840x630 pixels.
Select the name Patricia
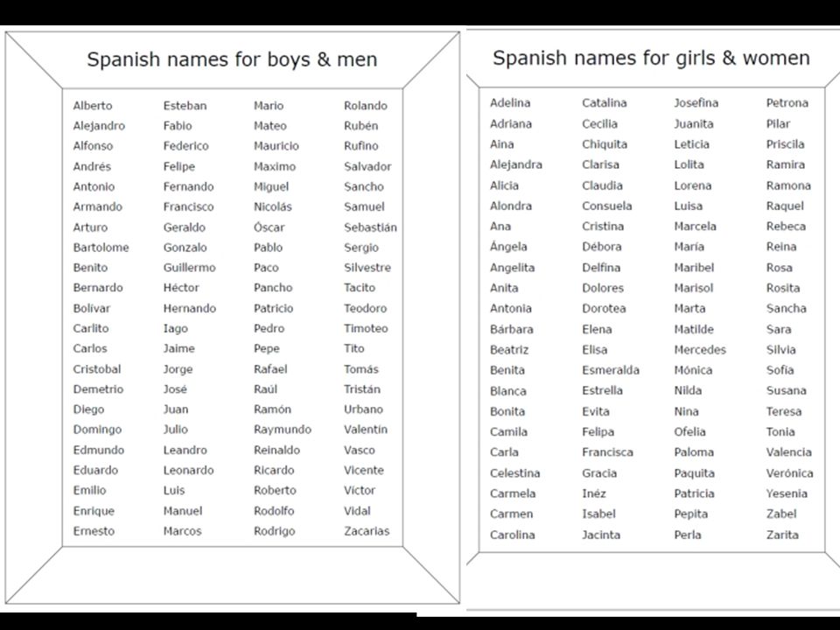point(694,493)
